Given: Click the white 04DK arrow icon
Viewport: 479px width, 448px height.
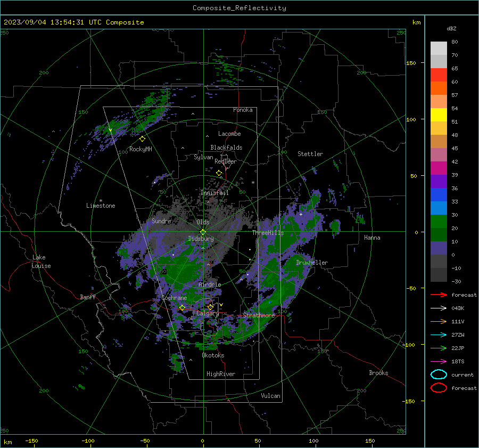Looking at the screenshot, I should click(439, 308).
